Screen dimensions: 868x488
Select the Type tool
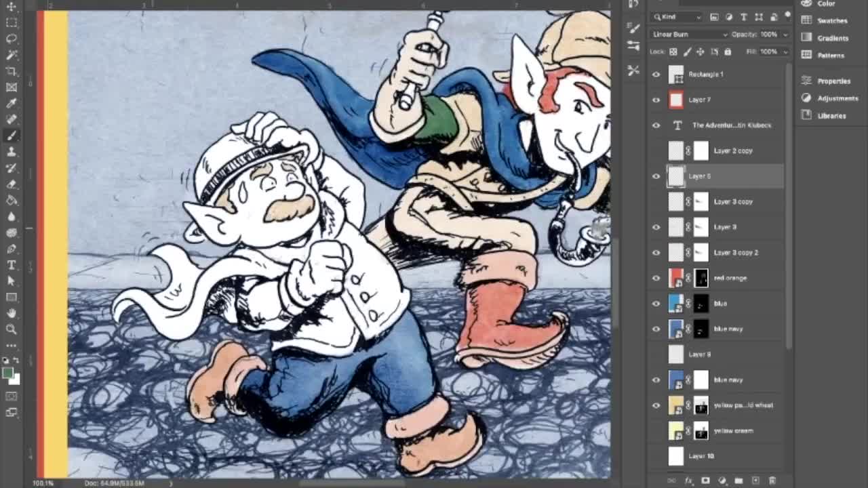pos(12,265)
